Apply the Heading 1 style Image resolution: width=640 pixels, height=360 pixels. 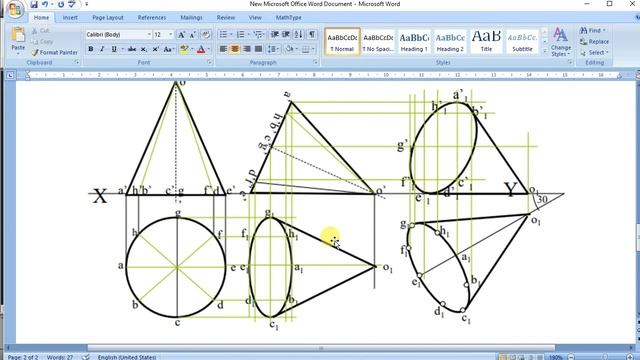pyautogui.click(x=414, y=41)
